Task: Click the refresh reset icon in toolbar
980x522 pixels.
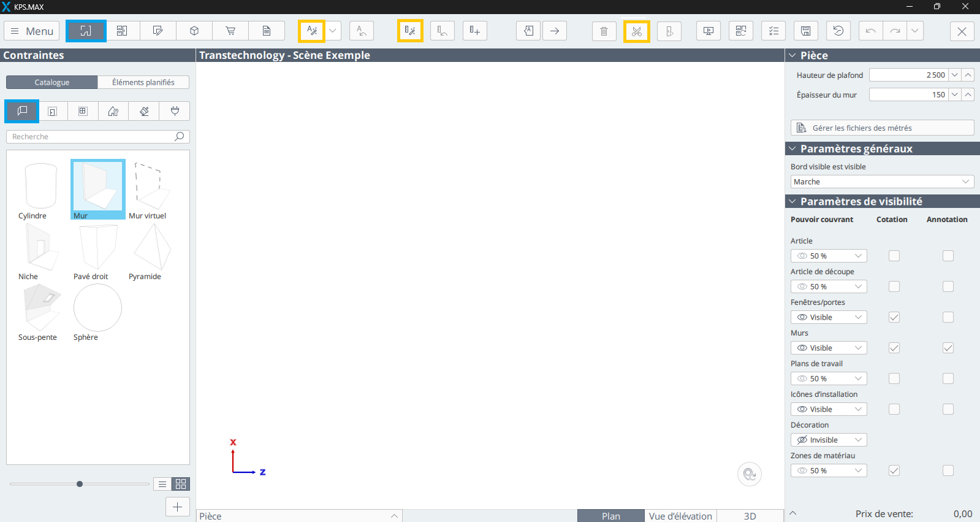Action: tap(838, 31)
